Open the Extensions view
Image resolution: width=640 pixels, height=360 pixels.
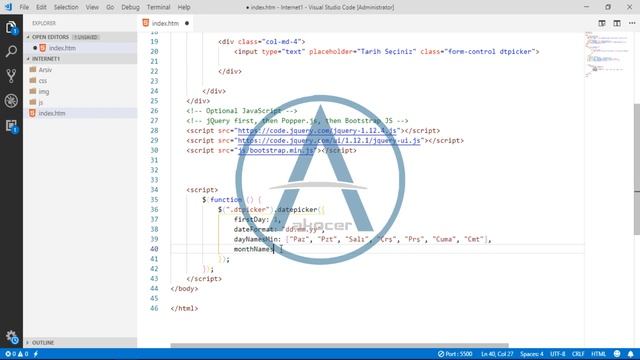[11, 126]
